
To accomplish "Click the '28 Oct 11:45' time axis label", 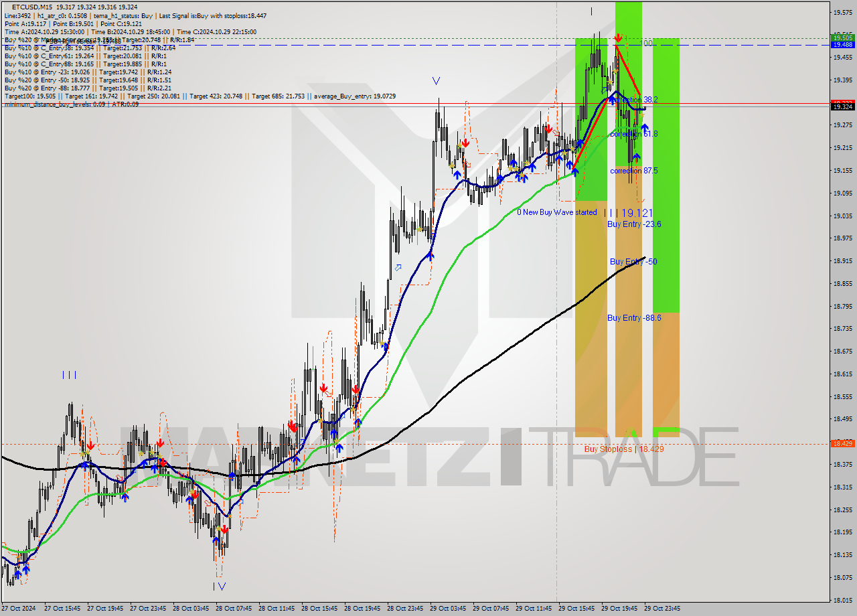I will 277,609.
